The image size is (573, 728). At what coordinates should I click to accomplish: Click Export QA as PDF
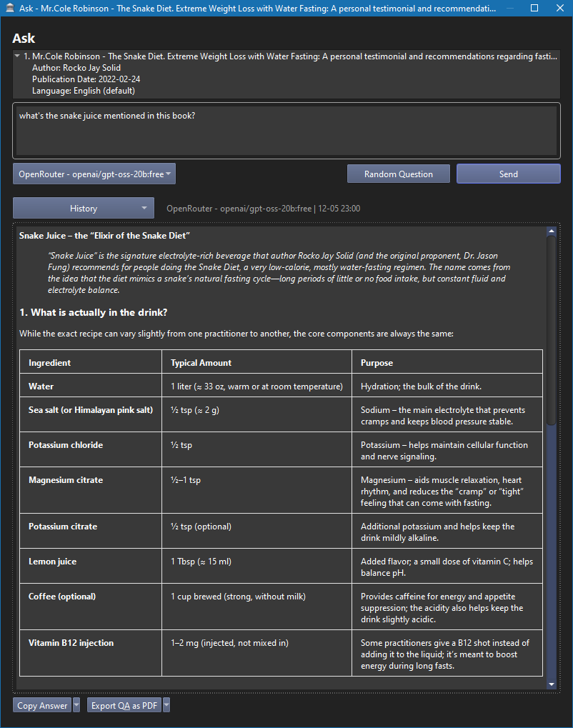(x=124, y=706)
